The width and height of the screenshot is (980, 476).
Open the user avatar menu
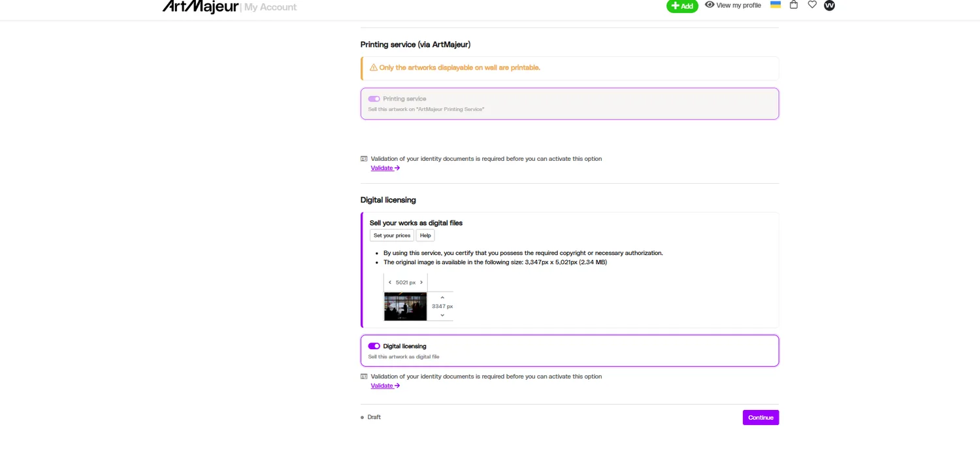[830, 5]
